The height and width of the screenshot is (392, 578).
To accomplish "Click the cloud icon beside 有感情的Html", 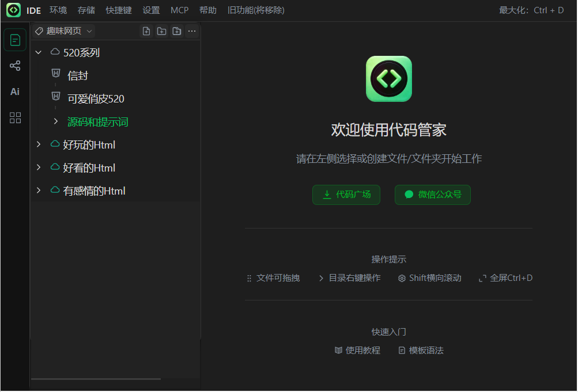I will coord(55,190).
